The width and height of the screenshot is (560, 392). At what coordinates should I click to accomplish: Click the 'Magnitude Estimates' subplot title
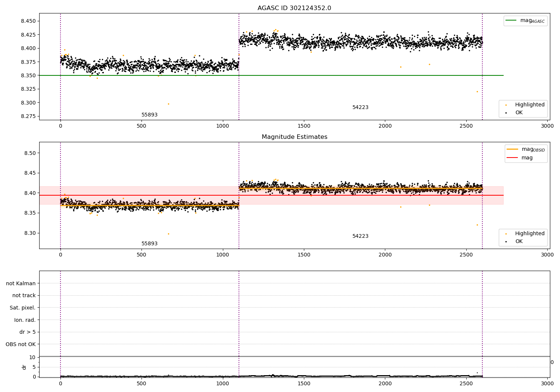[x=294, y=137]
